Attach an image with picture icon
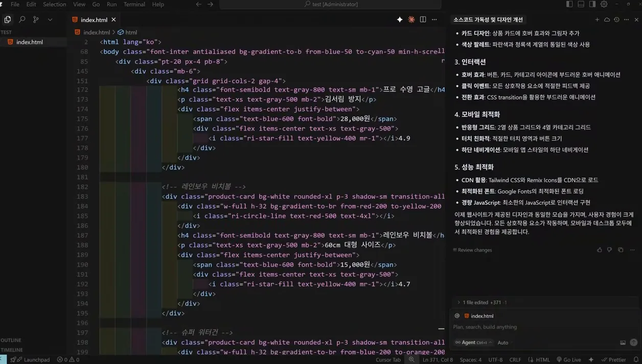Image resolution: width=642 pixels, height=364 pixels. tap(623, 343)
